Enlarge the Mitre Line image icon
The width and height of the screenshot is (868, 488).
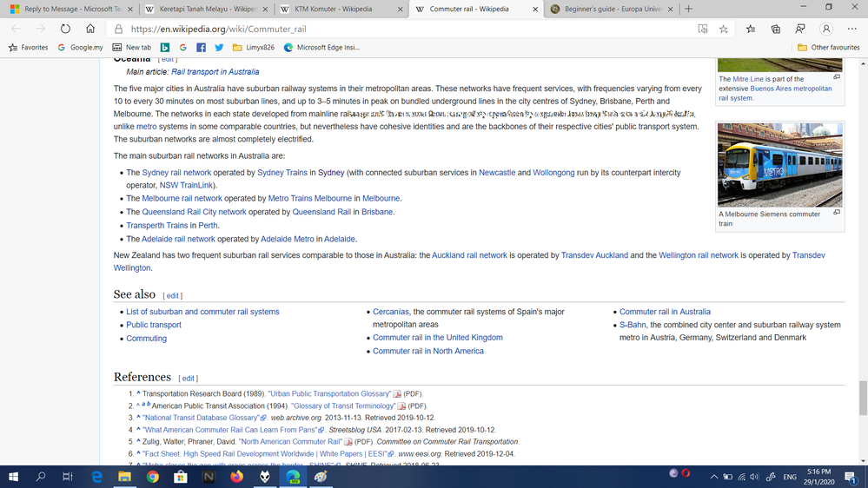[837, 77]
